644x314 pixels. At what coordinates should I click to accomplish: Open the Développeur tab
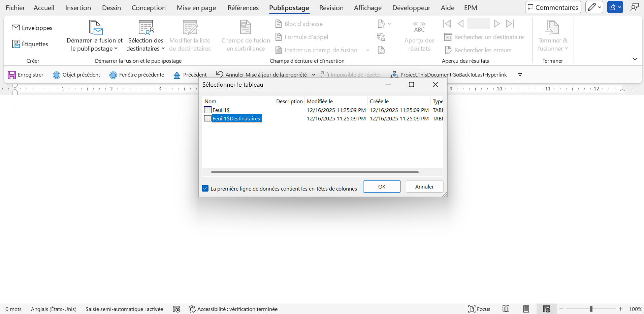(411, 8)
